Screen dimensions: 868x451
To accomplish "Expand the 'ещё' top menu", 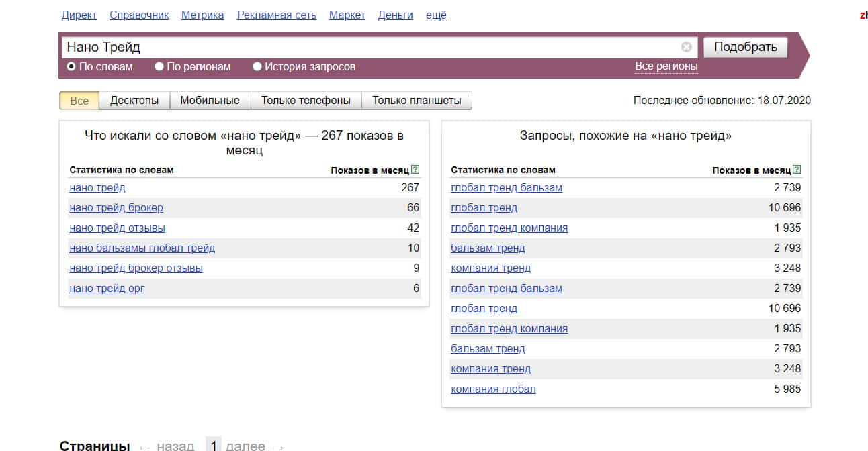I will coord(436,15).
